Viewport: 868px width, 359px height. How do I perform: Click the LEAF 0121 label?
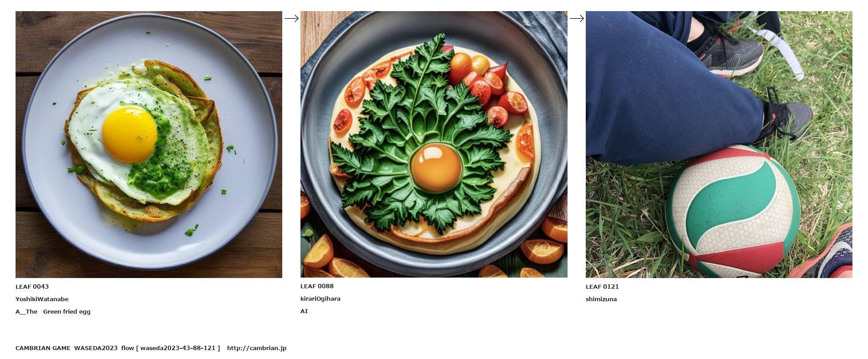pyautogui.click(x=602, y=286)
